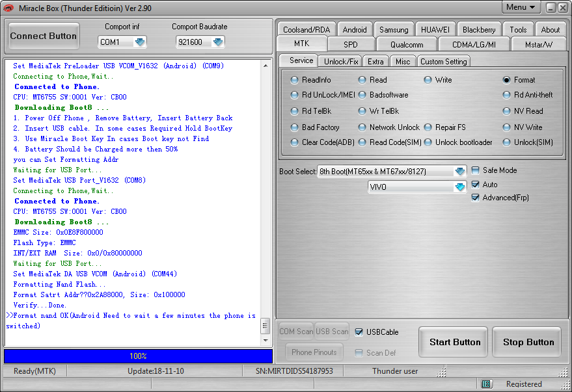Click the Miracle Box app logo icon
The height and width of the screenshot is (392, 572).
point(8,8)
